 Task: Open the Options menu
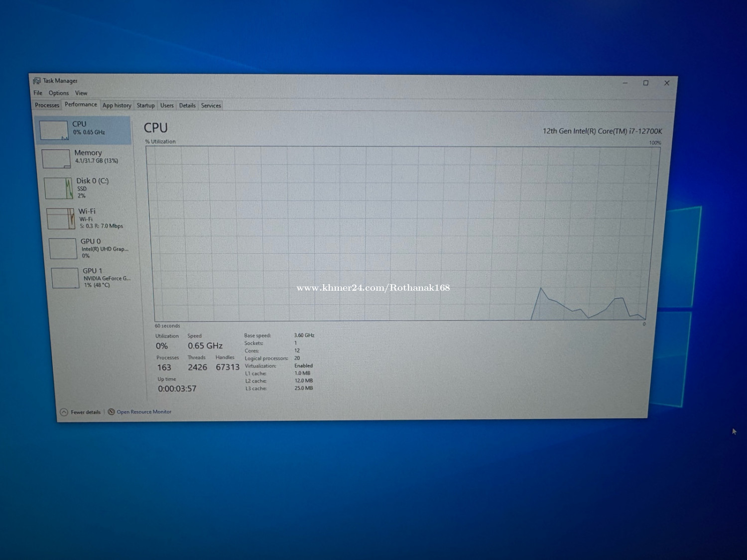tap(59, 93)
